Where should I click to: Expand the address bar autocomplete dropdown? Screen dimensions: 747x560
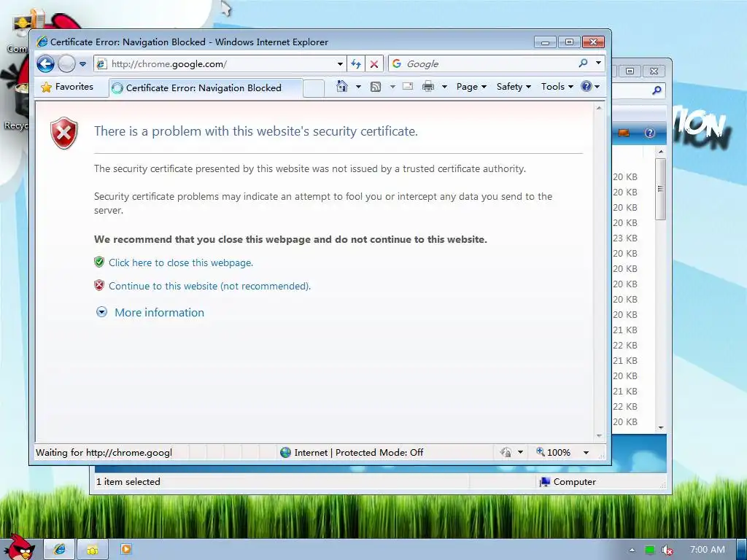coord(340,64)
